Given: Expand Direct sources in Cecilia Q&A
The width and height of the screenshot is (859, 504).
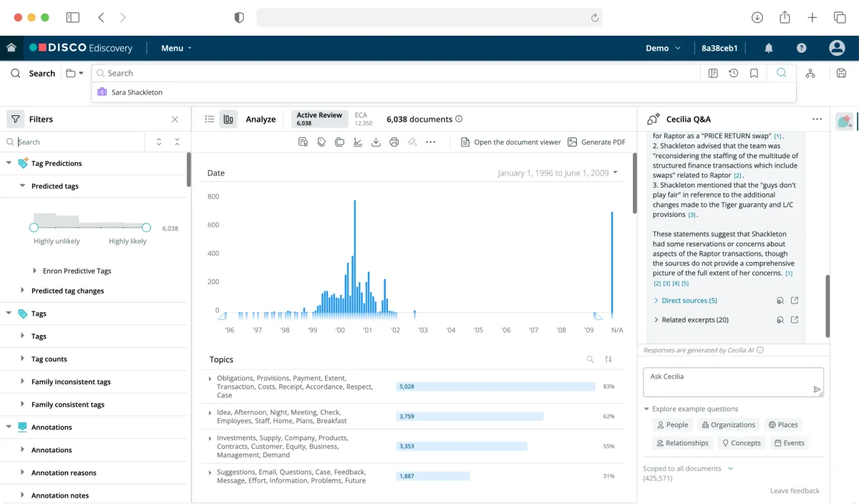Looking at the screenshot, I should 686,300.
